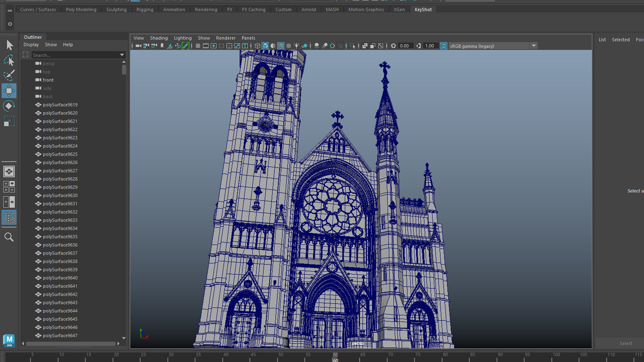Select polySurface9630 in the Outliner
This screenshot has width=644, height=362.
coord(60,195)
